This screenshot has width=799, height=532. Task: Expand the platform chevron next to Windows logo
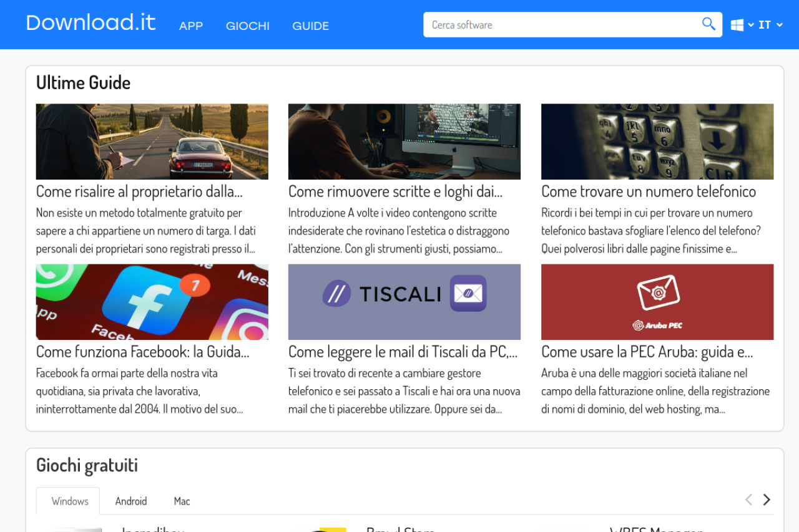coord(751,25)
